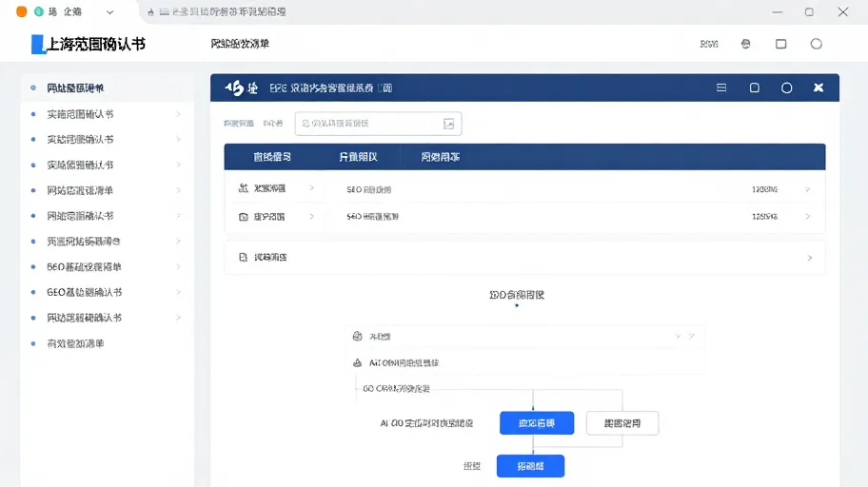Switch to the first tab of the blue tab bar
868x487 pixels.
(272, 157)
